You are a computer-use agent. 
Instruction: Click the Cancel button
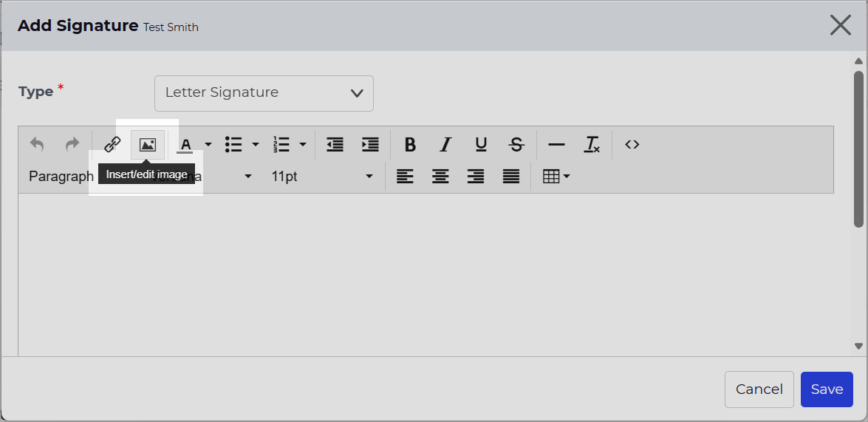pos(759,389)
